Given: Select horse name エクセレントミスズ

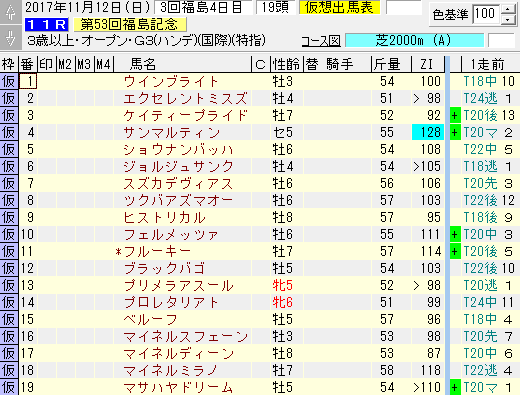Looking at the screenshot, I should (x=185, y=99).
